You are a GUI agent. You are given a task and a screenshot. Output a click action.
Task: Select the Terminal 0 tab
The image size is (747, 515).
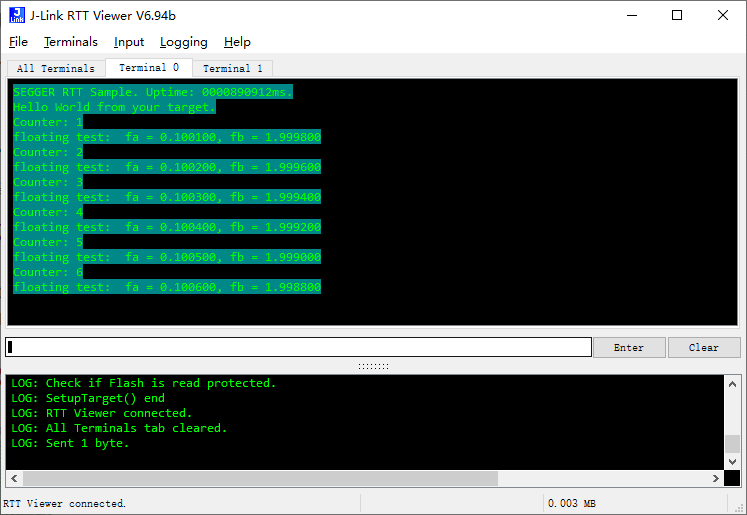(149, 68)
